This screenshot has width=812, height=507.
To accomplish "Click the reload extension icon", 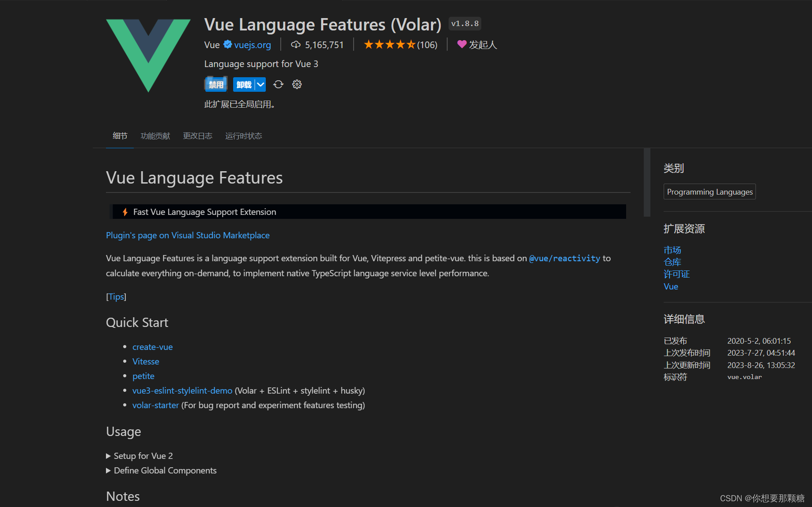I will pyautogui.click(x=278, y=84).
